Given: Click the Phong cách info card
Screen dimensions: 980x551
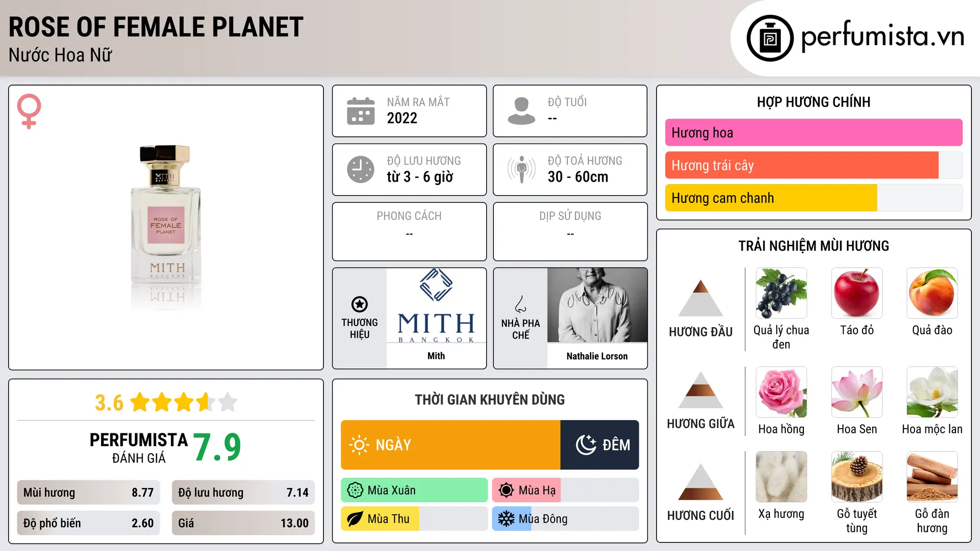Looking at the screenshot, I should [410, 231].
